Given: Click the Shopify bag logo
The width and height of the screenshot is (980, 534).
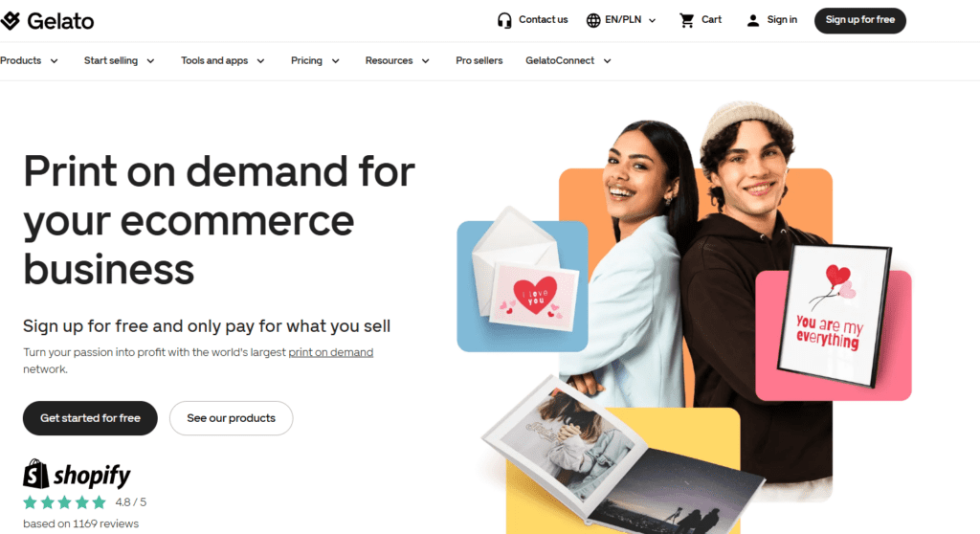Looking at the screenshot, I should (x=35, y=474).
